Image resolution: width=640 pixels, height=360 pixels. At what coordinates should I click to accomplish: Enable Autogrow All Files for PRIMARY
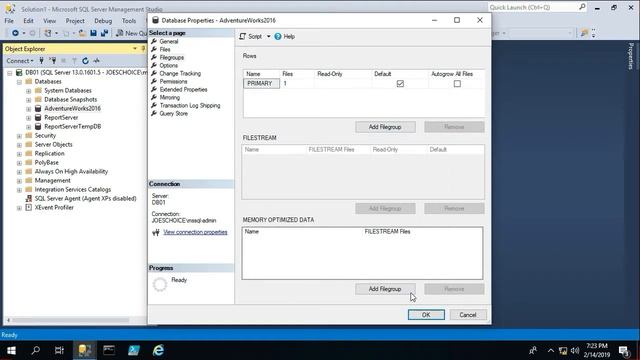click(457, 84)
